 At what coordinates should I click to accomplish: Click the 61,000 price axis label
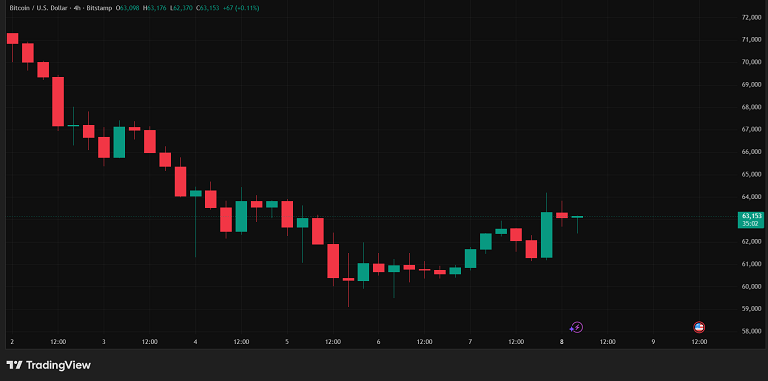(751, 264)
